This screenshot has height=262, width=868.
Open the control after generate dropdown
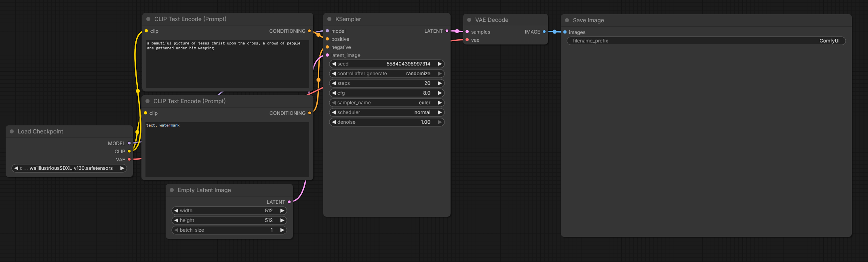pyautogui.click(x=387, y=74)
